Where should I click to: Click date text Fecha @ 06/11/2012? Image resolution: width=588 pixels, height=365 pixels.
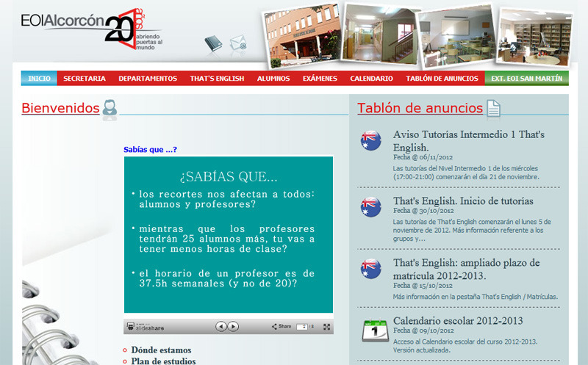pos(423,157)
